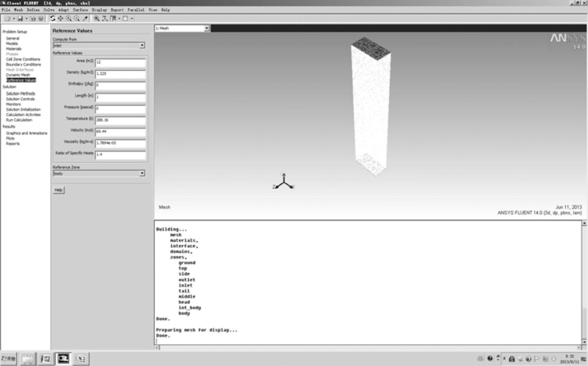Open Solution Initialization task page

[23, 110]
